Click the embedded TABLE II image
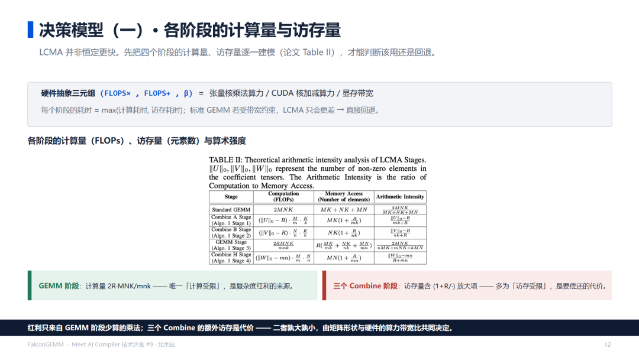The image size is (639, 364). [318, 210]
